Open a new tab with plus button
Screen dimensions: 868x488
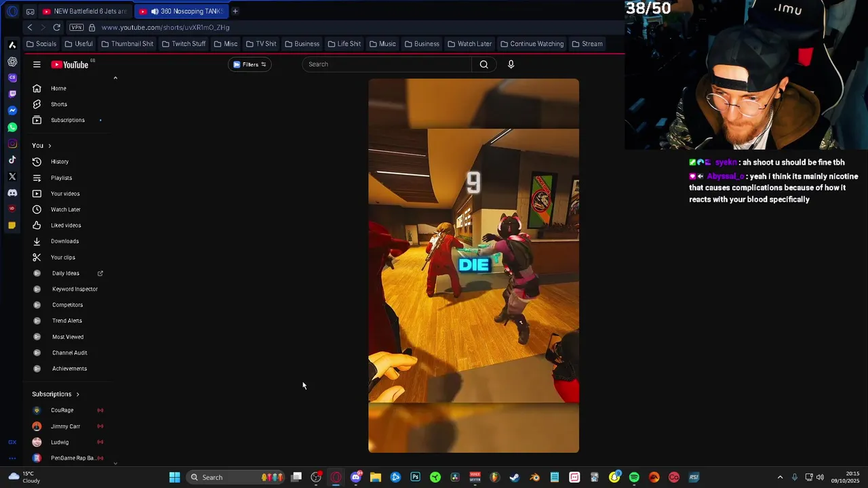tap(235, 11)
